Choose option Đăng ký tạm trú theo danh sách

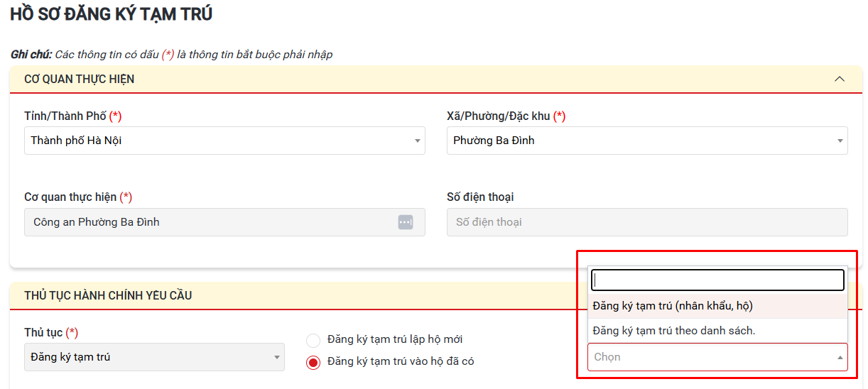tap(673, 330)
